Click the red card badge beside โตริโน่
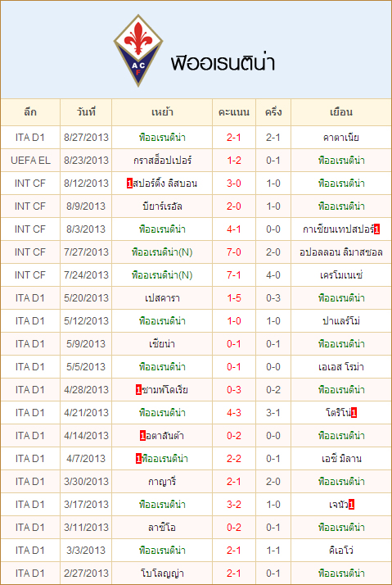 pyautogui.click(x=354, y=413)
